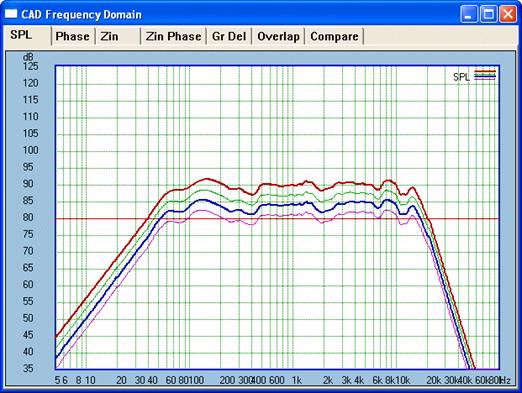Click the CAD Frequency Domain title text
The height and width of the screenshot is (393, 522).
[82, 15]
